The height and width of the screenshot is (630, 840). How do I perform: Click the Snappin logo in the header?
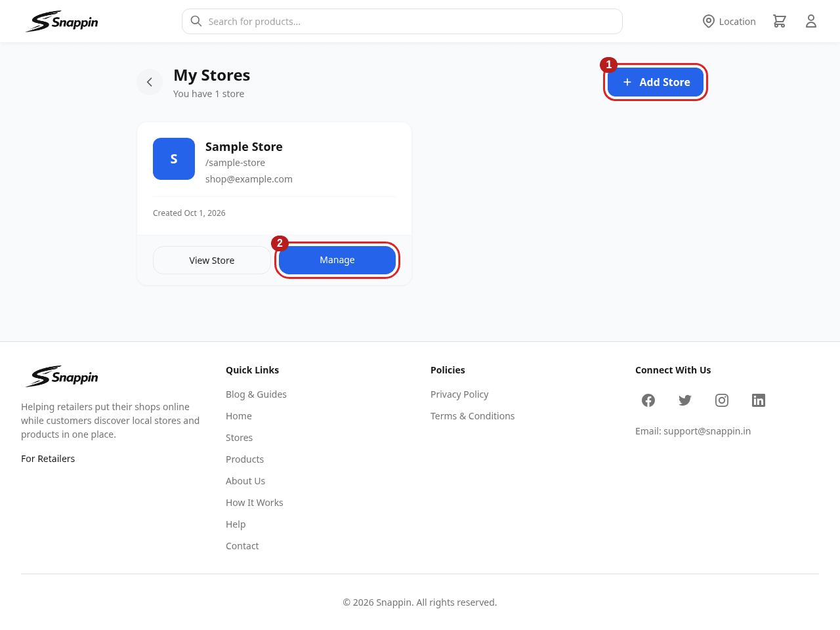[x=62, y=22]
